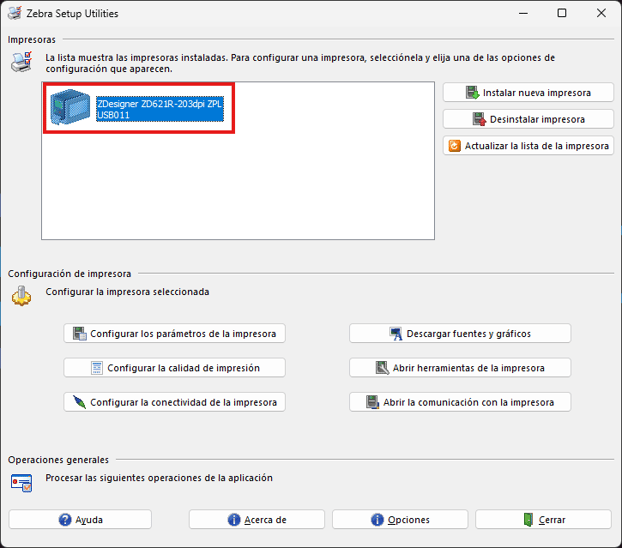Click the gear icon beside Configurar la impresora seleccionada

point(21,296)
